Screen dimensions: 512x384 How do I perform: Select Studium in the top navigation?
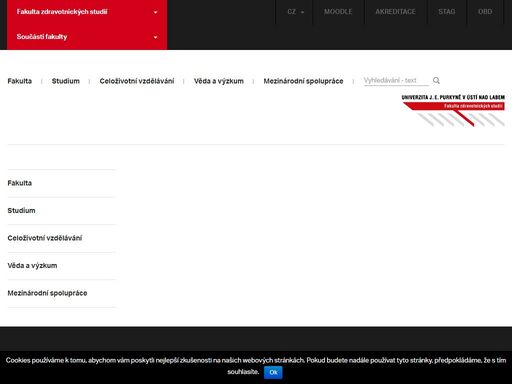(66, 81)
